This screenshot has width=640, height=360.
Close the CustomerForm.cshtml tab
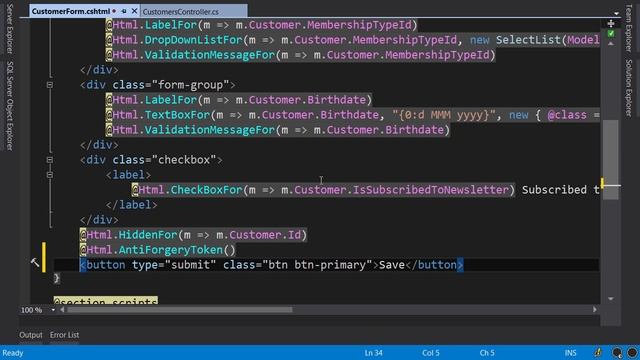coord(134,11)
